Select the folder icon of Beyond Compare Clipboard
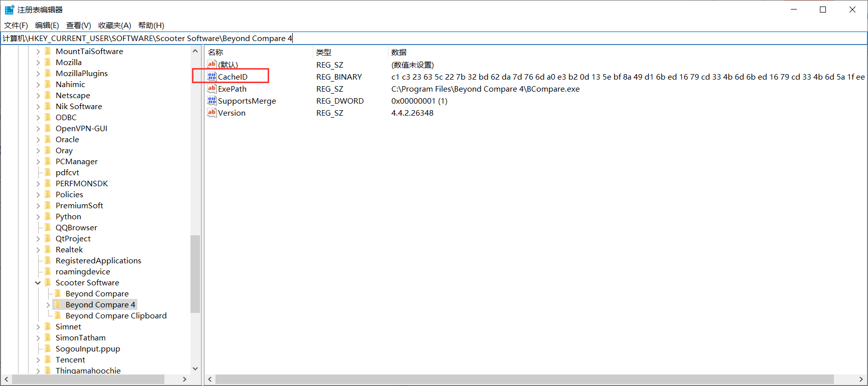Image resolution: width=868 pixels, height=386 pixels. (58, 315)
